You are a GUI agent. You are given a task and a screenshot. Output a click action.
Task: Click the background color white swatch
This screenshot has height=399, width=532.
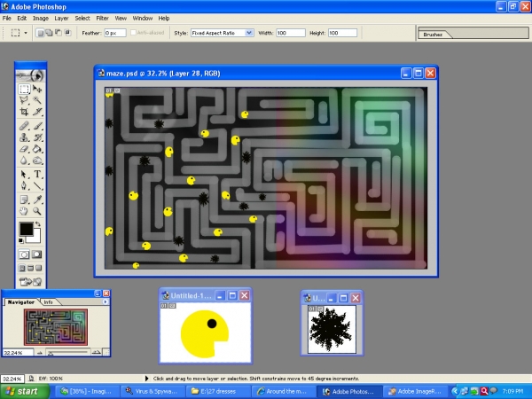[35, 239]
